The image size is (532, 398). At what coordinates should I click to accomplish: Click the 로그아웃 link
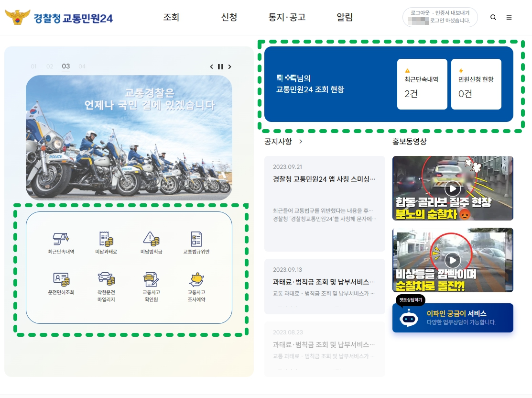pyautogui.click(x=420, y=13)
